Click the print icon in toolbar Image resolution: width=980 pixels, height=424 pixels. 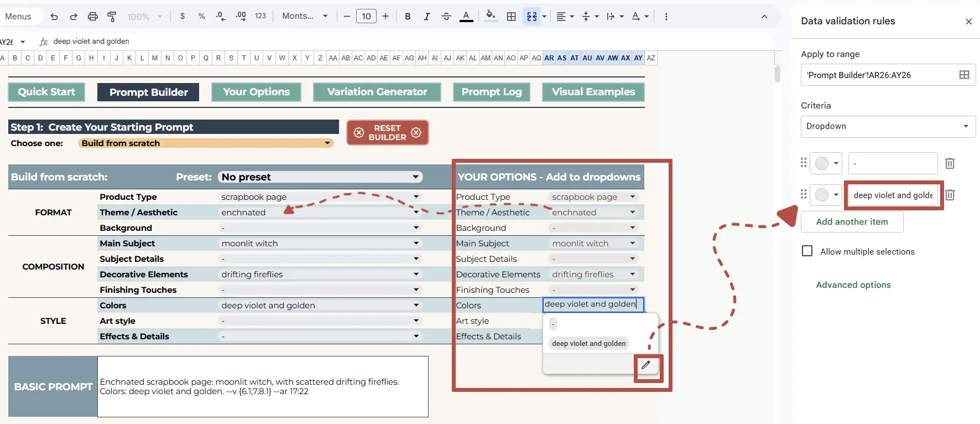coord(92,17)
